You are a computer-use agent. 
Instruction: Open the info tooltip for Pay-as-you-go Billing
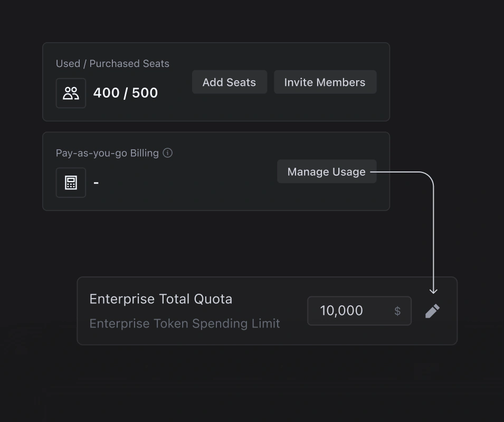click(x=167, y=153)
